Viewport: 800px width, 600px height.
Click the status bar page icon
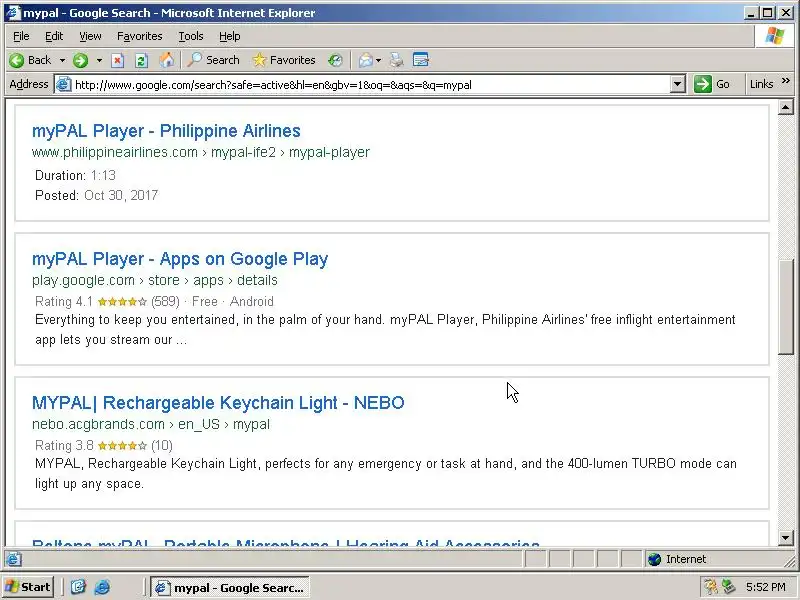point(14,559)
